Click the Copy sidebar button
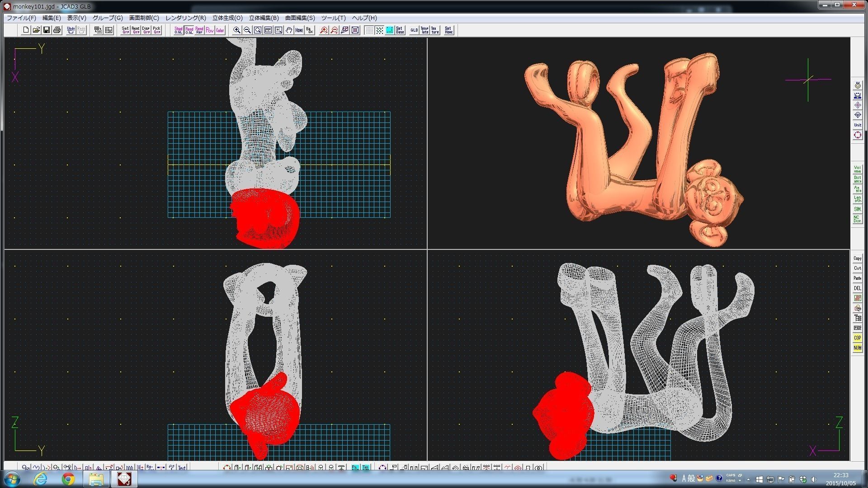 pyautogui.click(x=858, y=258)
